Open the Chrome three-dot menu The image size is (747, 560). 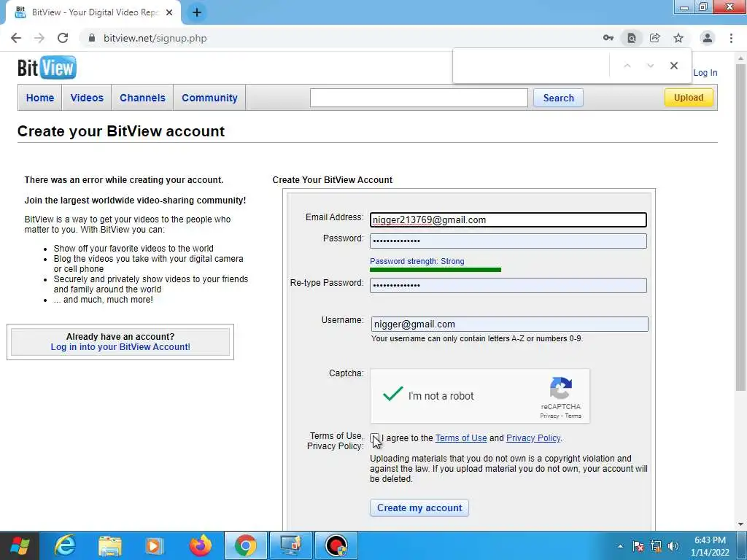pyautogui.click(x=731, y=38)
